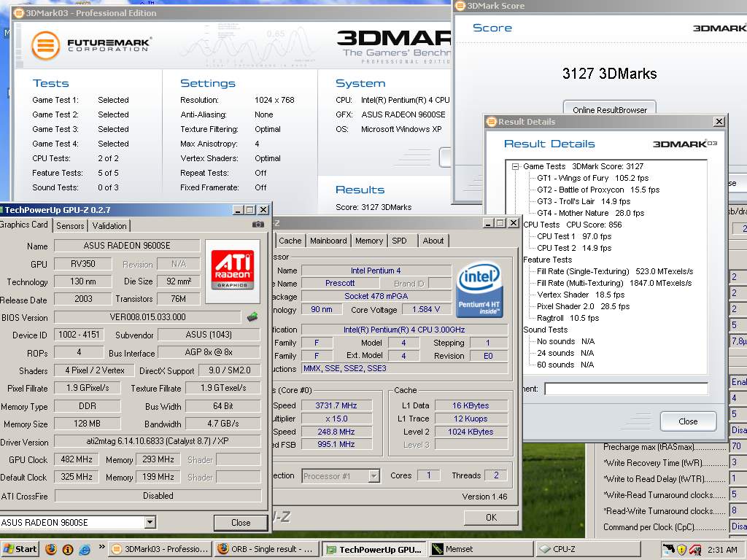Click the 3127 3DMarks score text
747x560 pixels.
click(609, 74)
